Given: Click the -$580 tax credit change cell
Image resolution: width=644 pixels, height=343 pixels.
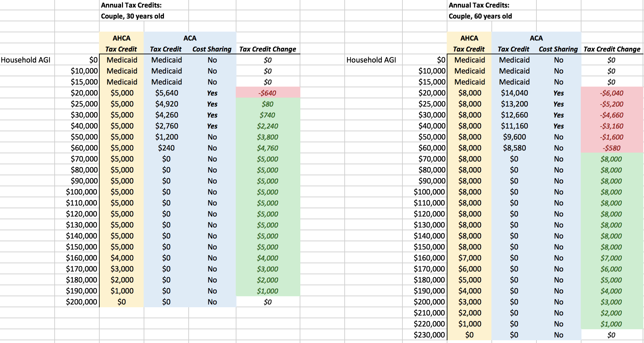Looking at the screenshot, I should [611, 148].
